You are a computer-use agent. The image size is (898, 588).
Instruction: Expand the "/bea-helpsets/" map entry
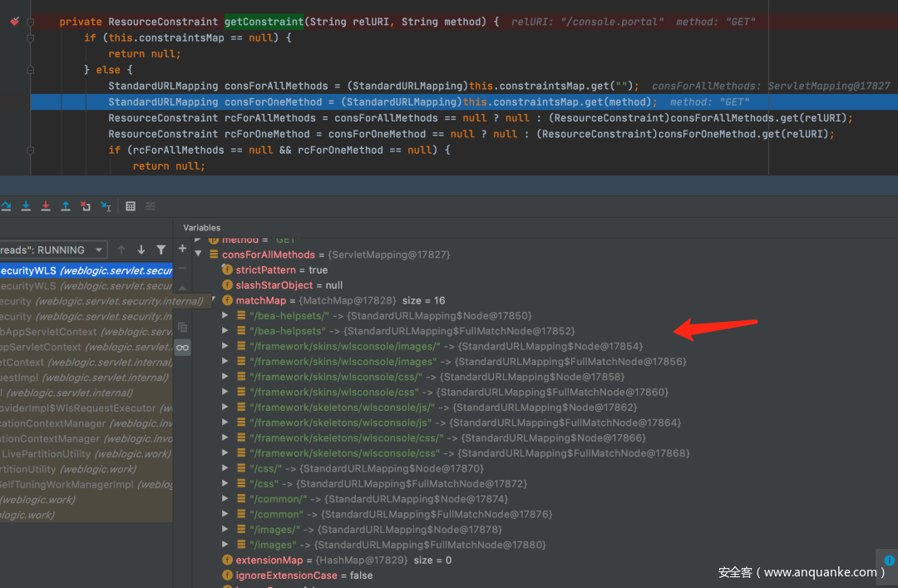pos(225,316)
